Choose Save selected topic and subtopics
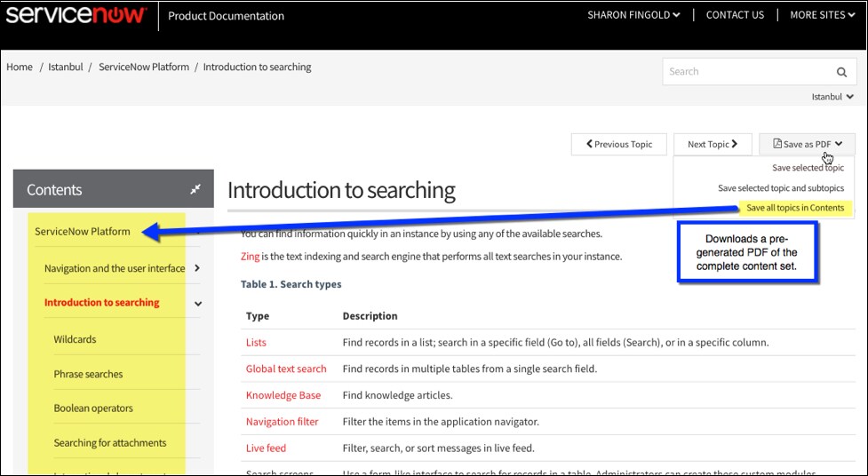The image size is (868, 476). pyautogui.click(x=781, y=188)
